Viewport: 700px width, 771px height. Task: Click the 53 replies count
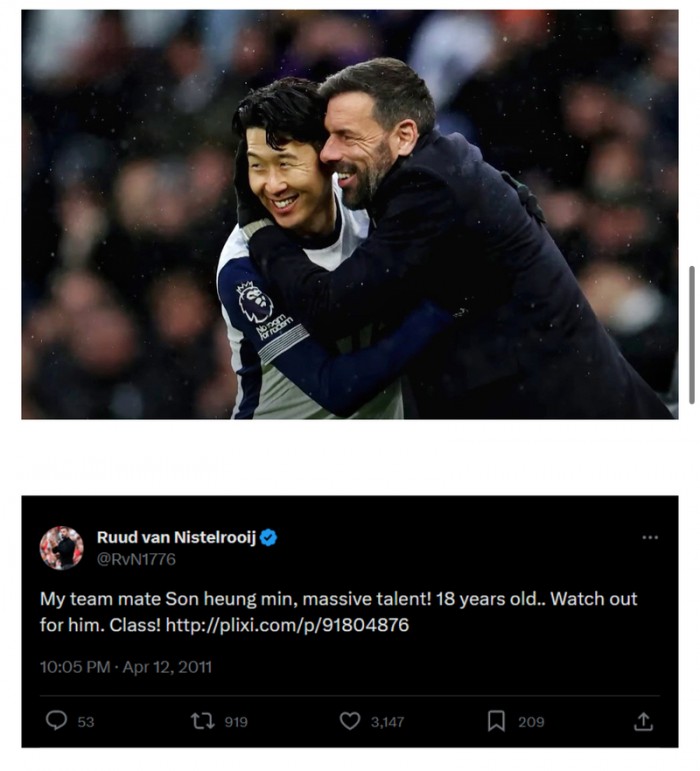(86, 721)
